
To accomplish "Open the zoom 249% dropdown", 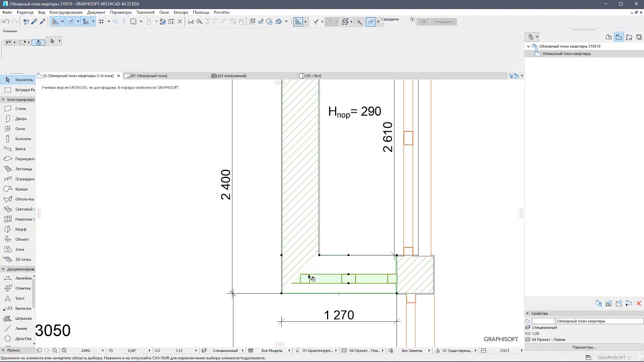I will (x=103, y=350).
